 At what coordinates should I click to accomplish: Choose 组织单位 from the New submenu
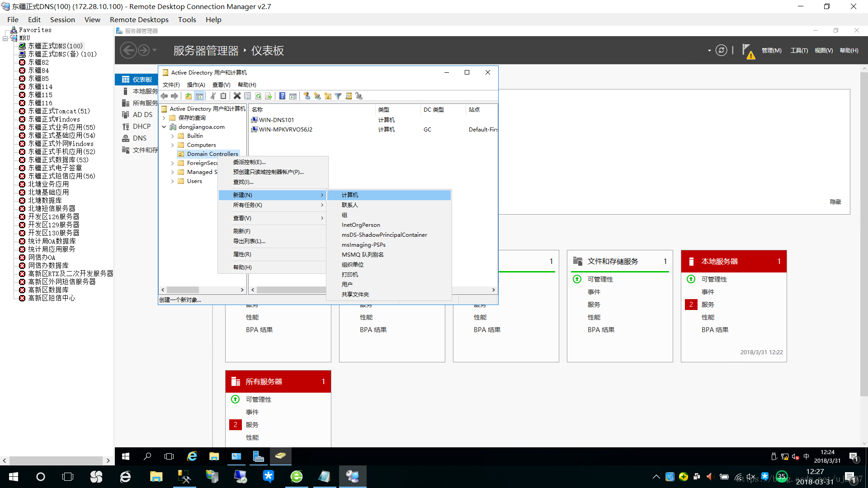[x=389, y=265]
